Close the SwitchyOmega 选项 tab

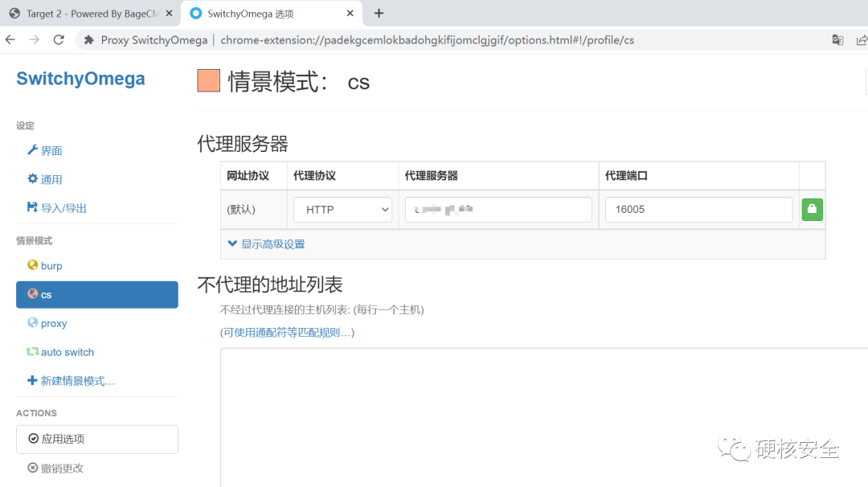coord(350,14)
